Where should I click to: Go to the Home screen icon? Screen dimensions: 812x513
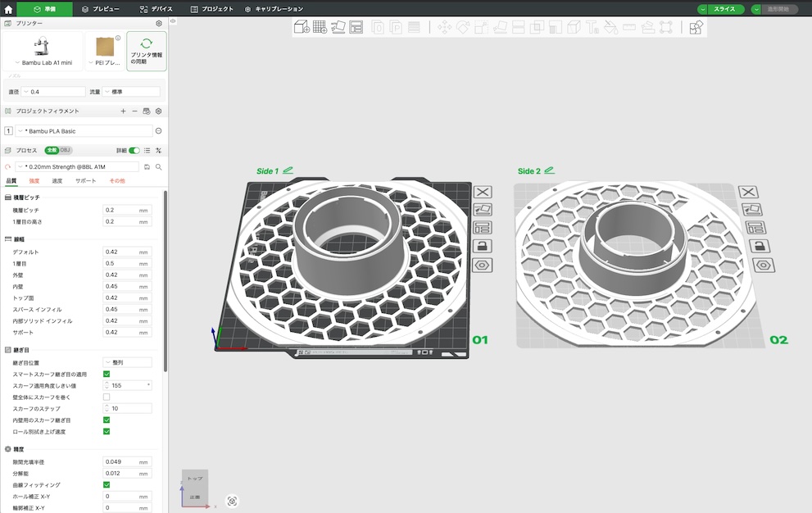coord(8,9)
